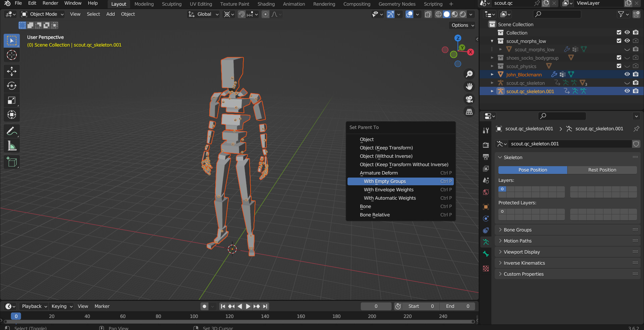Expand the Viewport Display panel

(x=568, y=252)
